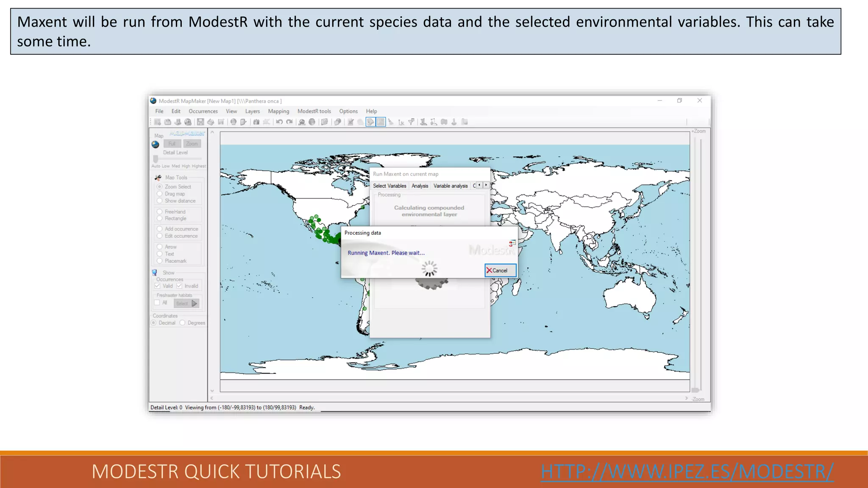Select the Zoom Select radio button
This screenshot has width=868, height=488.
pos(160,186)
